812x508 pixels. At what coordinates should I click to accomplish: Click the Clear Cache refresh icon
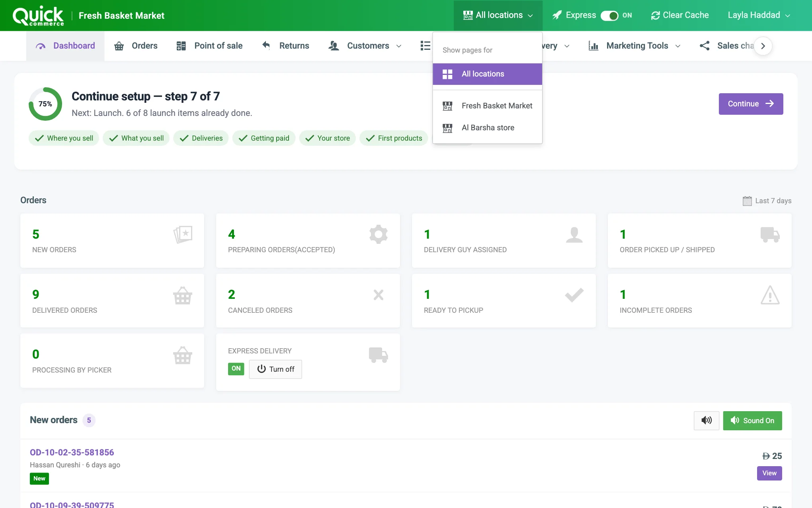pos(655,16)
